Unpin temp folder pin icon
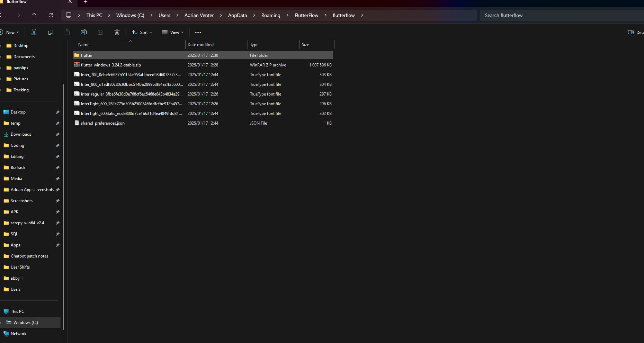This screenshot has width=644, height=343. click(58, 123)
